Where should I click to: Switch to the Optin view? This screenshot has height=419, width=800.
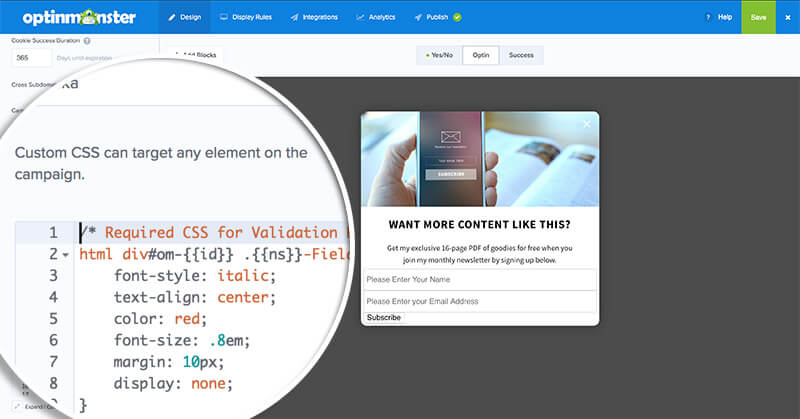coord(481,55)
